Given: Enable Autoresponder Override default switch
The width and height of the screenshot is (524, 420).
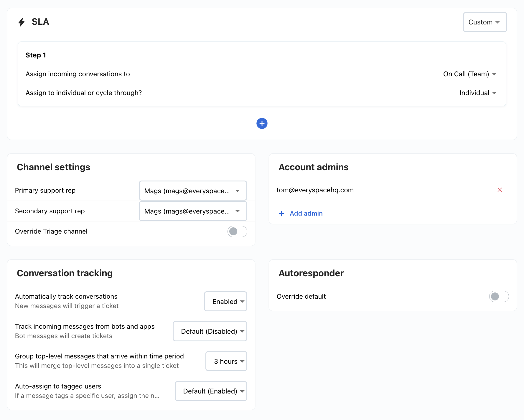Looking at the screenshot, I should coord(499,296).
